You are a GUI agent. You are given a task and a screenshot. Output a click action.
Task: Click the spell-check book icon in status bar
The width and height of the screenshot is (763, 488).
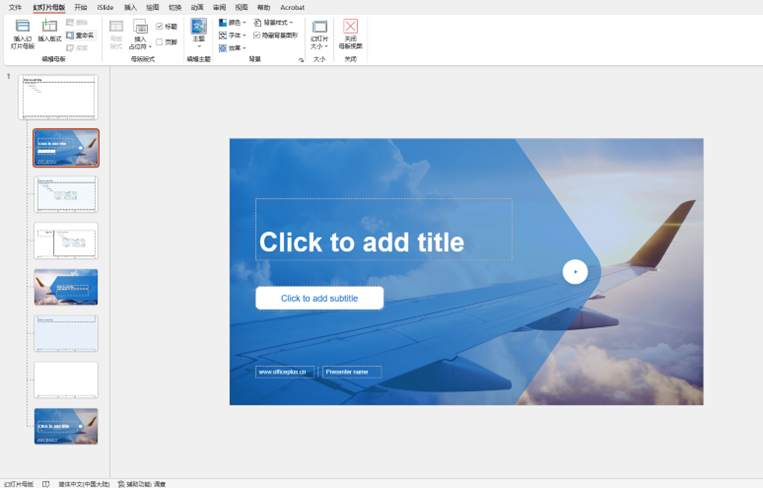point(46,484)
